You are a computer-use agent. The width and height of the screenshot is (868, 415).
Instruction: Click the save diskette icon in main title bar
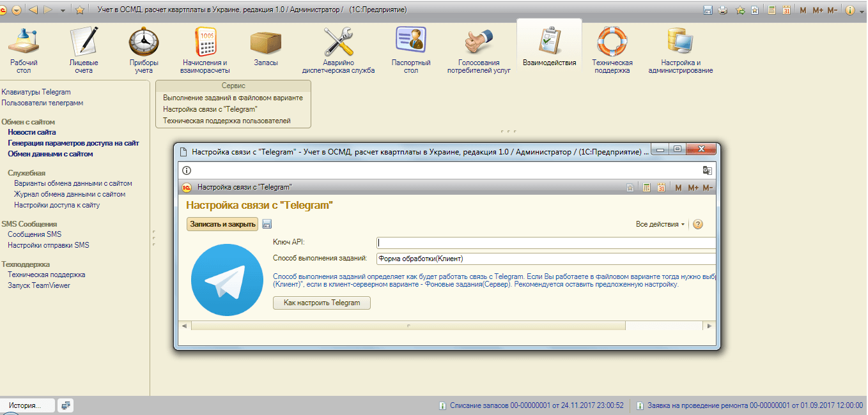[x=708, y=10]
